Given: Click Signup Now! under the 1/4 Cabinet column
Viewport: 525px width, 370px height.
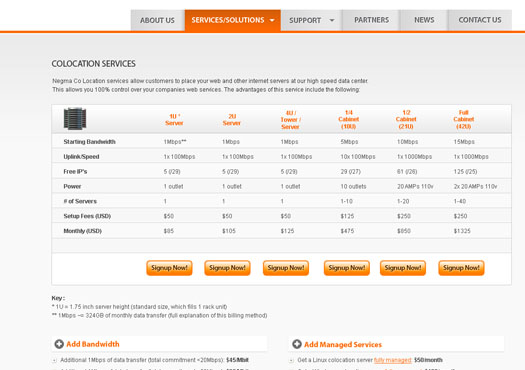Looking at the screenshot, I should 347,268.
